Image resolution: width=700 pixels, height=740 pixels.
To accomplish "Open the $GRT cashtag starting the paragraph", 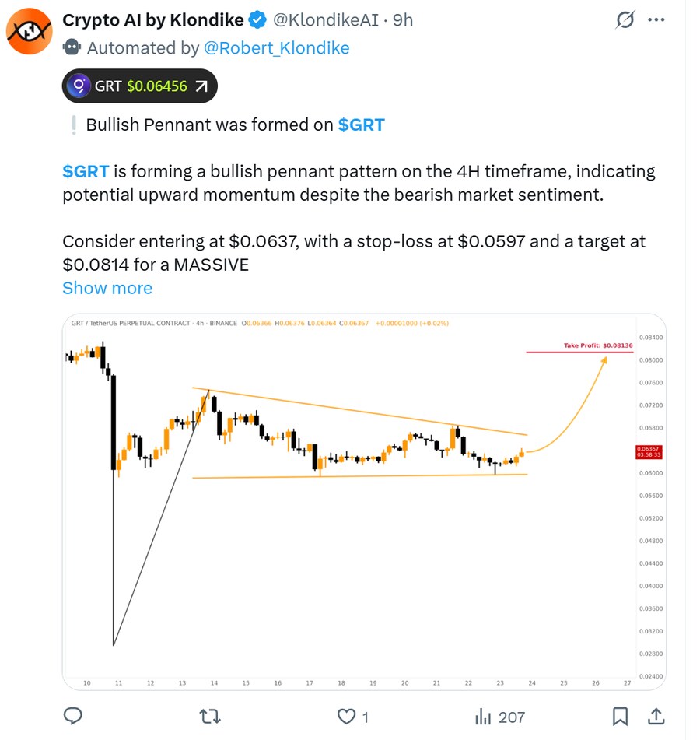I will (86, 171).
